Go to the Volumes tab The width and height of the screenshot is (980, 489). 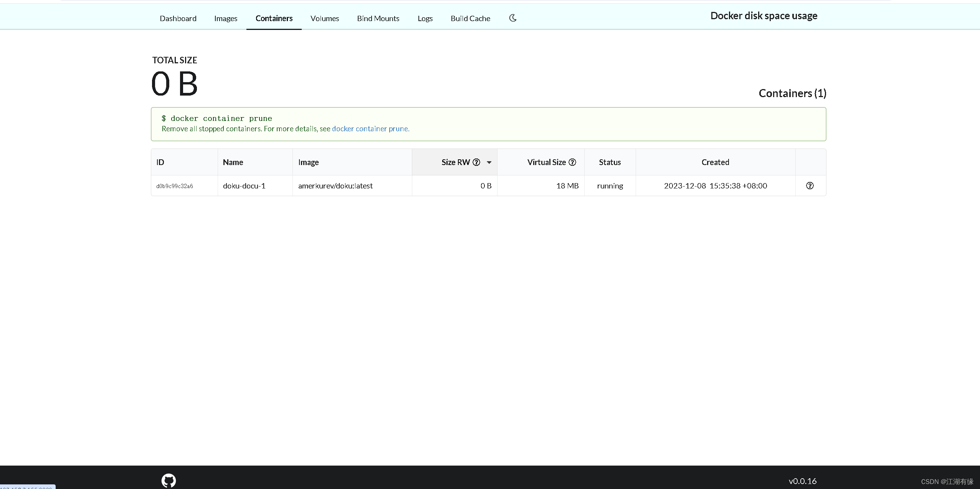point(325,18)
